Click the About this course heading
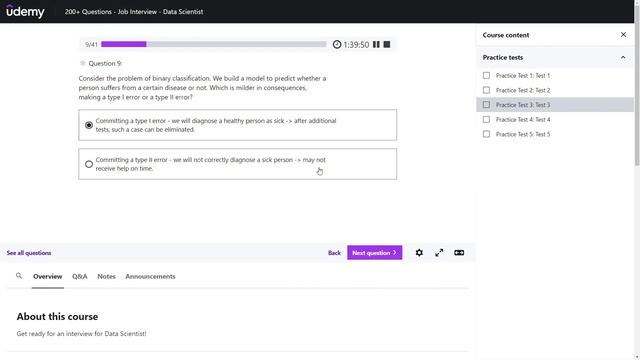Viewport: 640px width, 360px height. 57,317
